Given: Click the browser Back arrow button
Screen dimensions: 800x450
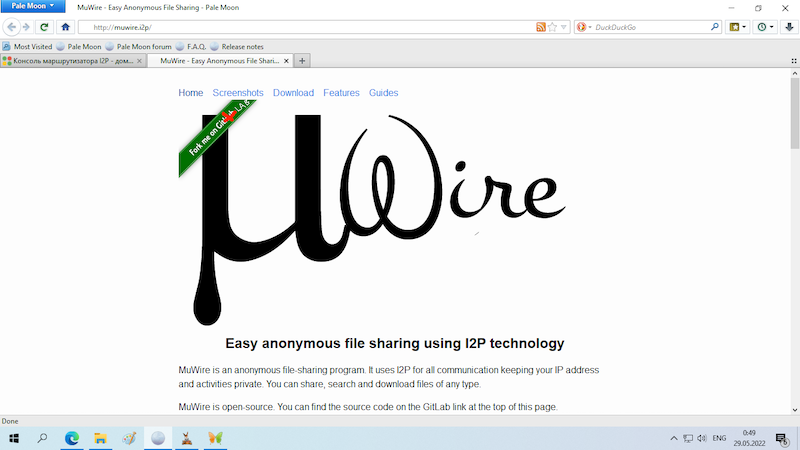Looking at the screenshot, I should (x=12, y=27).
